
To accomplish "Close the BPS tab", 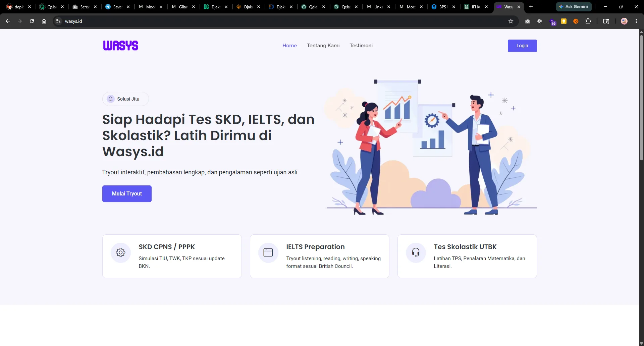I will 454,7.
